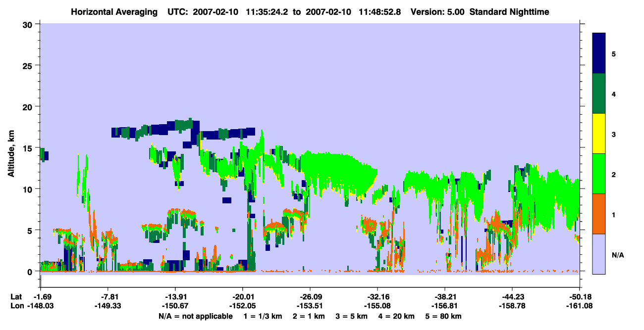This screenshot has width=644, height=330.
Task: Click the colorbar label '1'
Action: (x=614, y=214)
